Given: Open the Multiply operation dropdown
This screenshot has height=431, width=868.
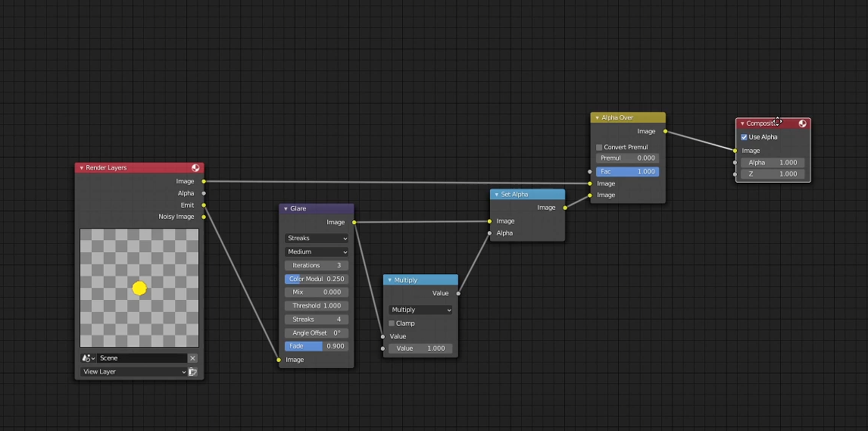Looking at the screenshot, I should pyautogui.click(x=420, y=310).
